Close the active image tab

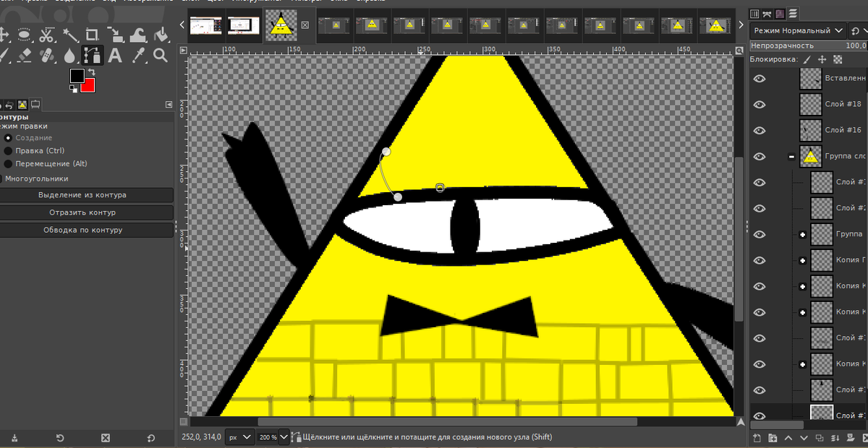(305, 25)
